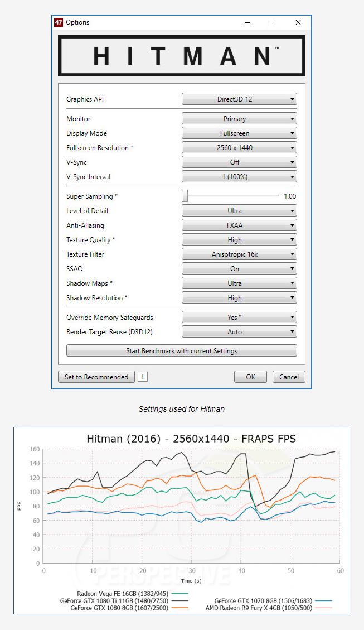Open the Anti-Aliasing dropdown showing FXAA

coord(239,225)
